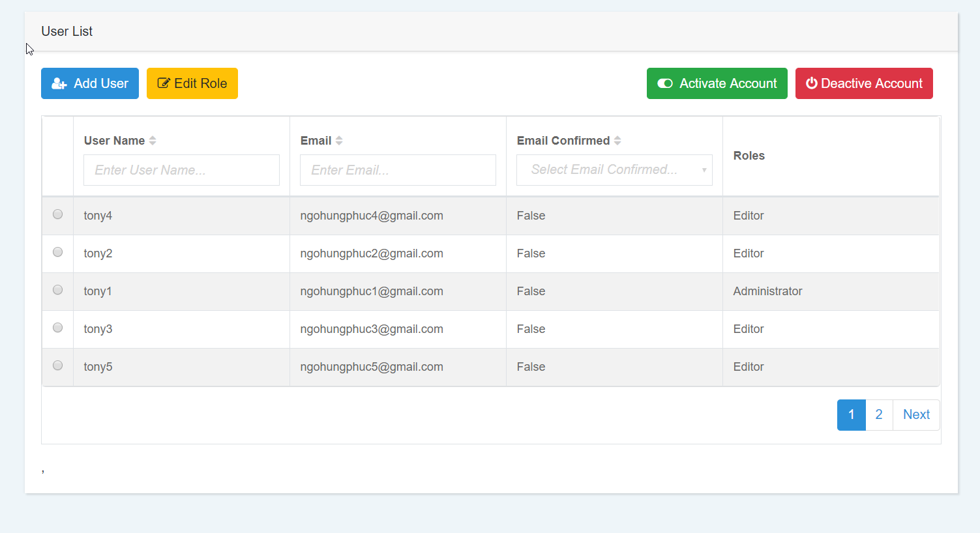Click the False value in tony1 row
The width and height of the screenshot is (980, 533).
pyautogui.click(x=531, y=291)
